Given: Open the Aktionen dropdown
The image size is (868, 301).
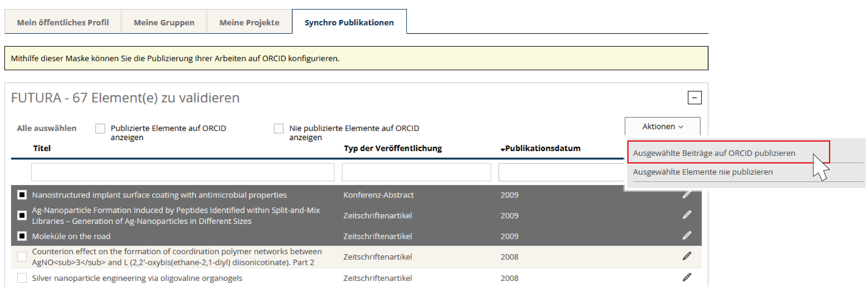Looking at the screenshot, I should coord(662,126).
